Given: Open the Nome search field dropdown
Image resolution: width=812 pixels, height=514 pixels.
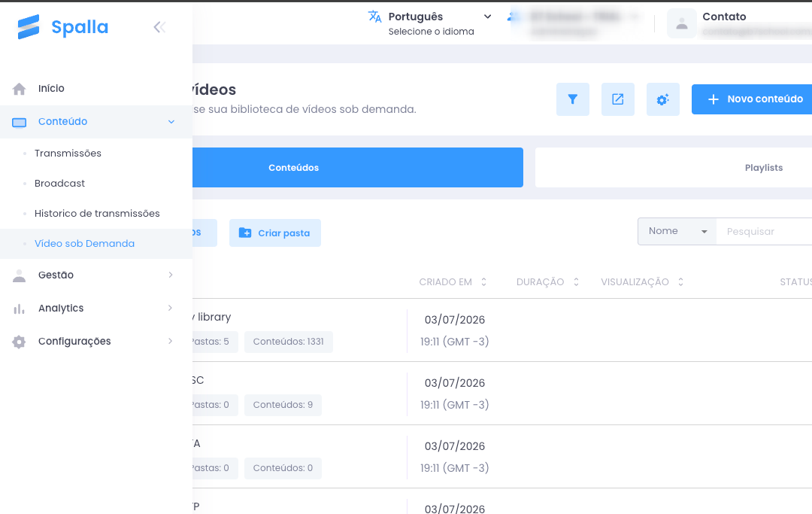Looking at the screenshot, I should [677, 231].
